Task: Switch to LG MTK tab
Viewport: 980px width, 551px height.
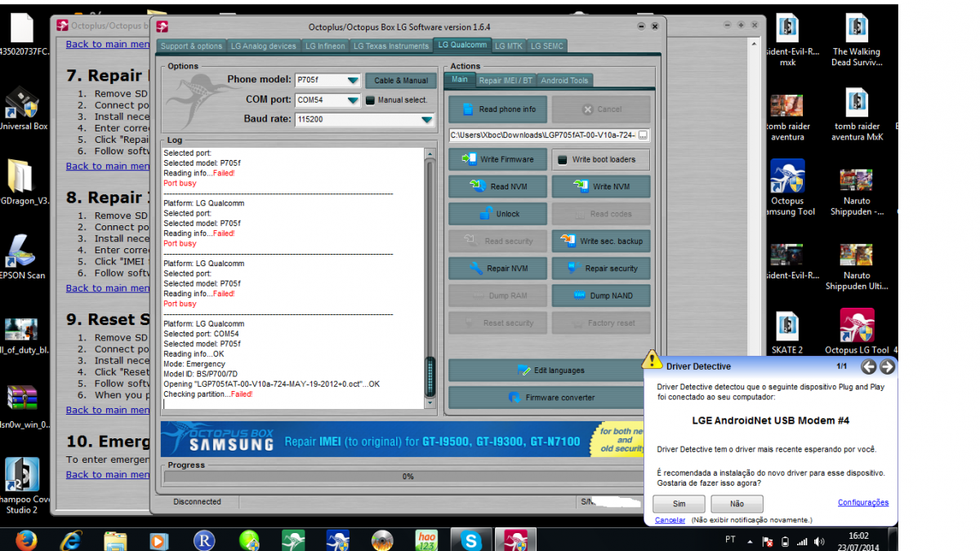Action: [509, 46]
